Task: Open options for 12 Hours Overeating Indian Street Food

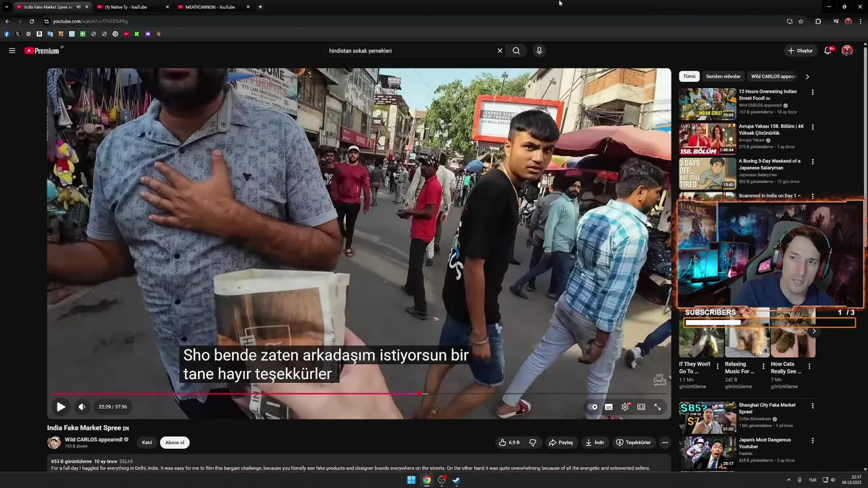Action: (x=812, y=92)
